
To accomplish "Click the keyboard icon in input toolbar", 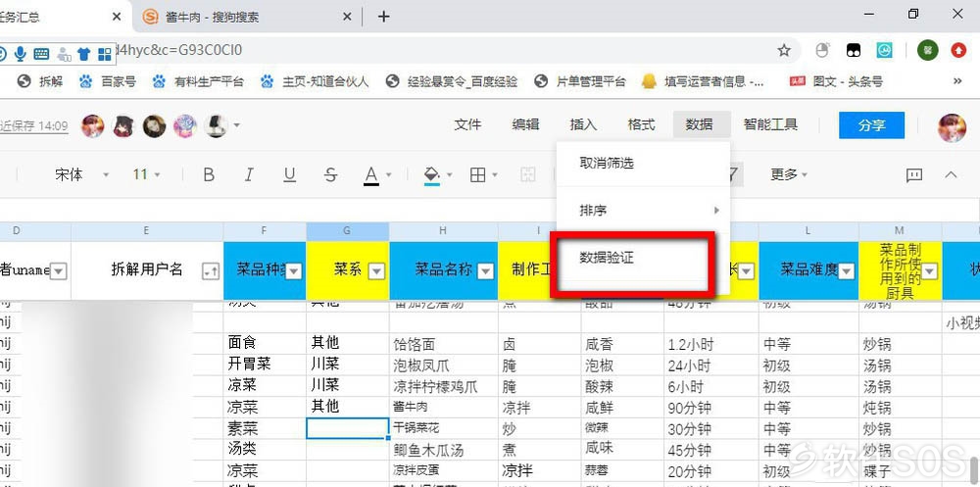I will [x=41, y=54].
